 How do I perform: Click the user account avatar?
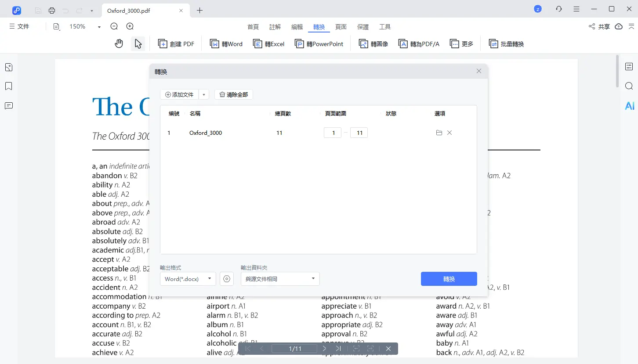coord(538,9)
